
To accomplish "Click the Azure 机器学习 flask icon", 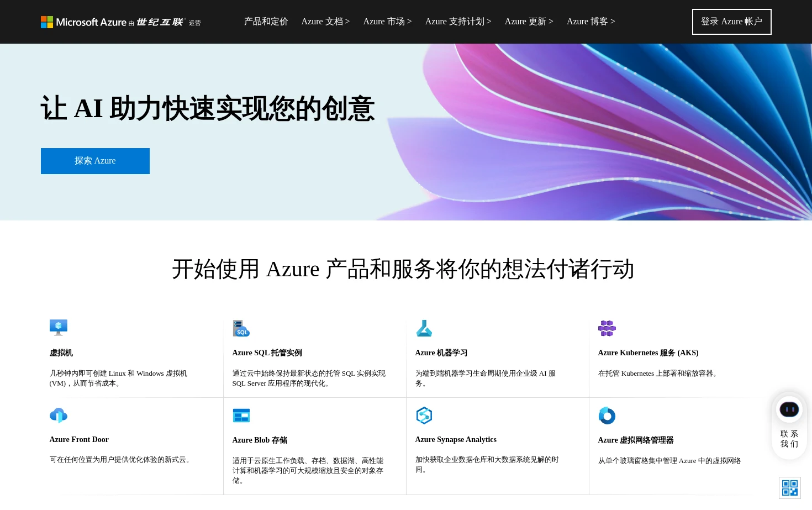I will click(424, 328).
